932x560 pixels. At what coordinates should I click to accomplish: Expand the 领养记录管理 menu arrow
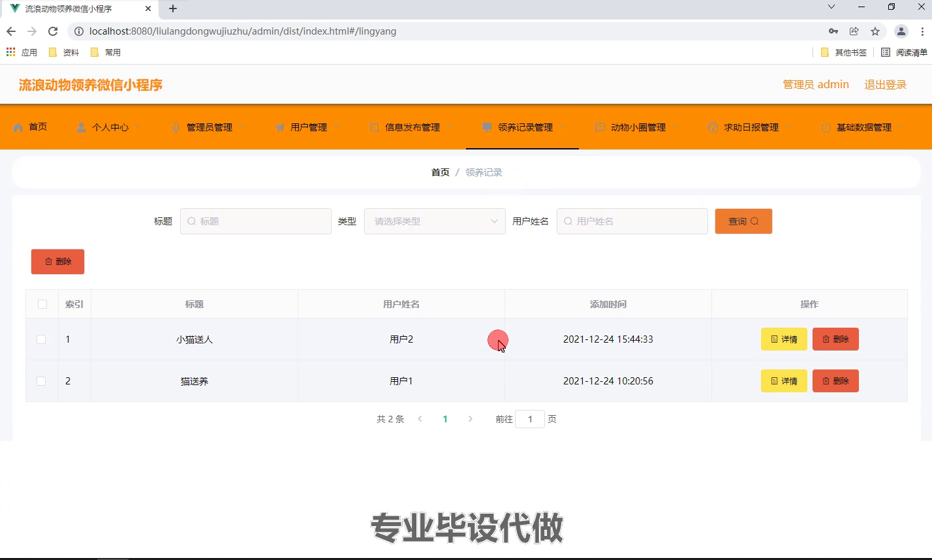[562, 127]
